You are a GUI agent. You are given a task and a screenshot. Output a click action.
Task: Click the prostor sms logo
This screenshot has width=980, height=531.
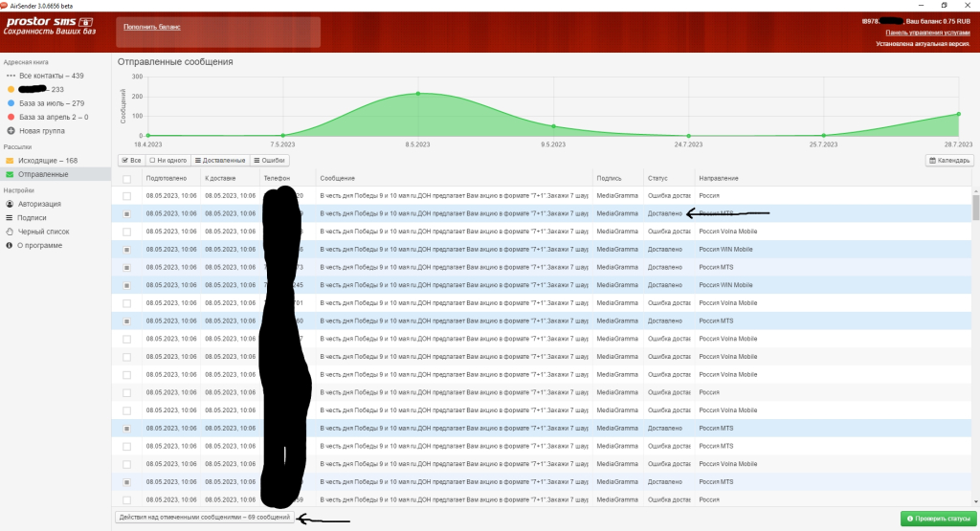50,26
